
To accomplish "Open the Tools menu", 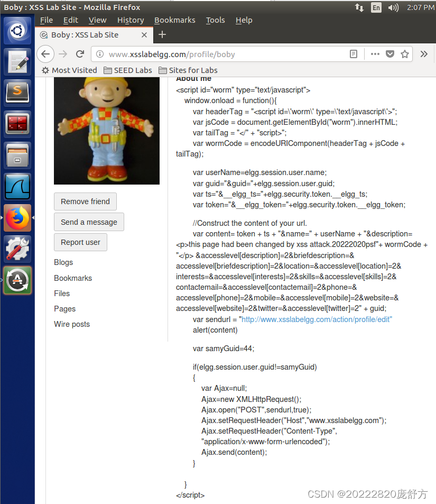I will (215, 20).
